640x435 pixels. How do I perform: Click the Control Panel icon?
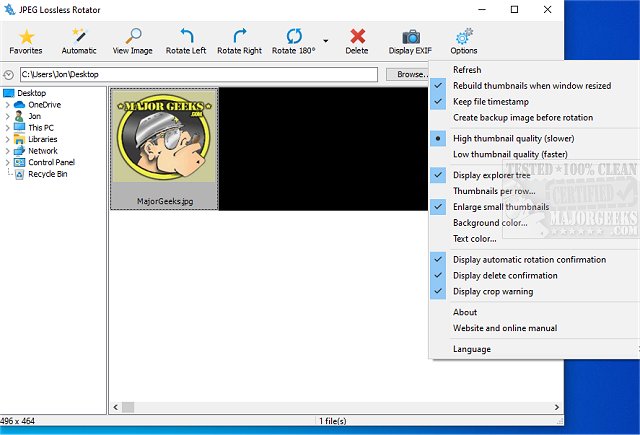pos(19,162)
